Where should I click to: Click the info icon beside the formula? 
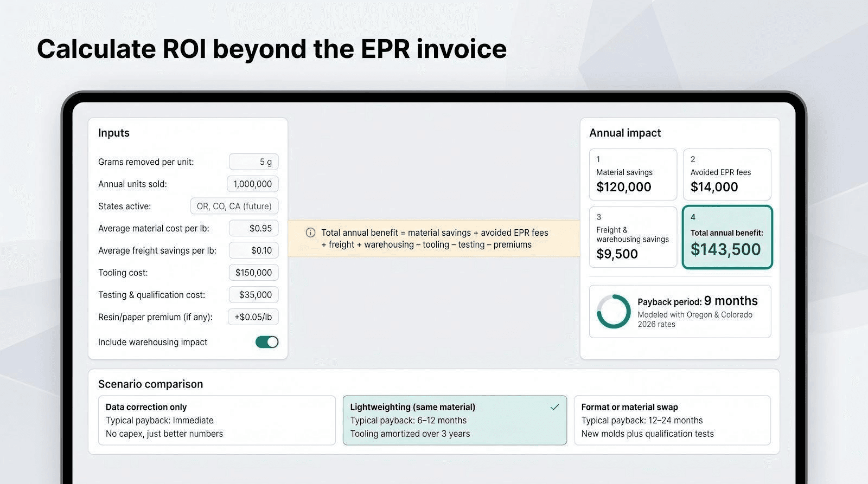[310, 233]
